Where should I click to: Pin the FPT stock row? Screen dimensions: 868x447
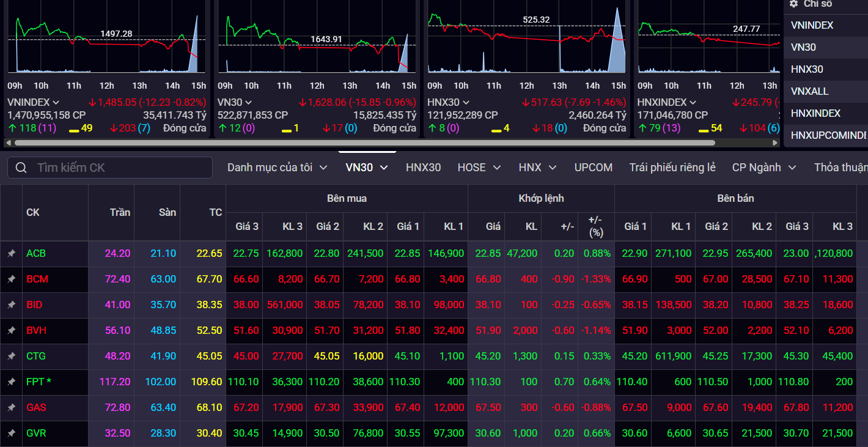(11, 382)
